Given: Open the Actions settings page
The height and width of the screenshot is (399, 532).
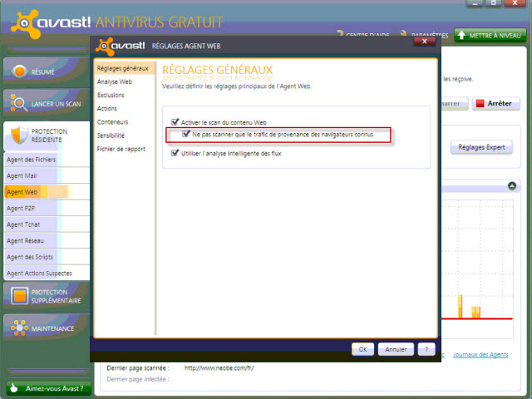Looking at the screenshot, I should pyautogui.click(x=107, y=109).
